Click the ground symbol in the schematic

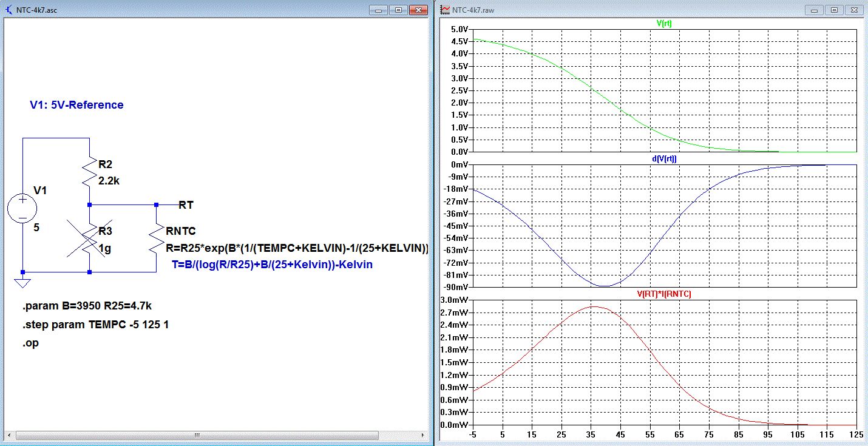[22, 282]
